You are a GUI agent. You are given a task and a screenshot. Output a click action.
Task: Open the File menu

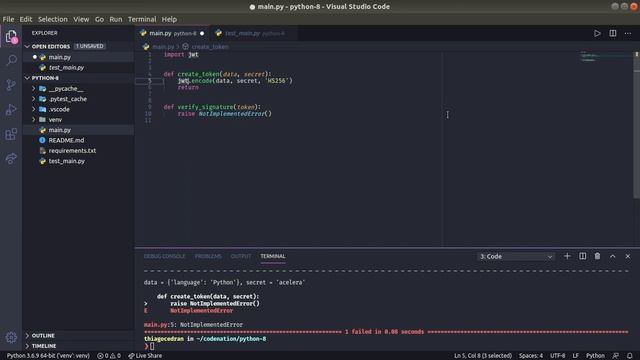(x=8, y=19)
